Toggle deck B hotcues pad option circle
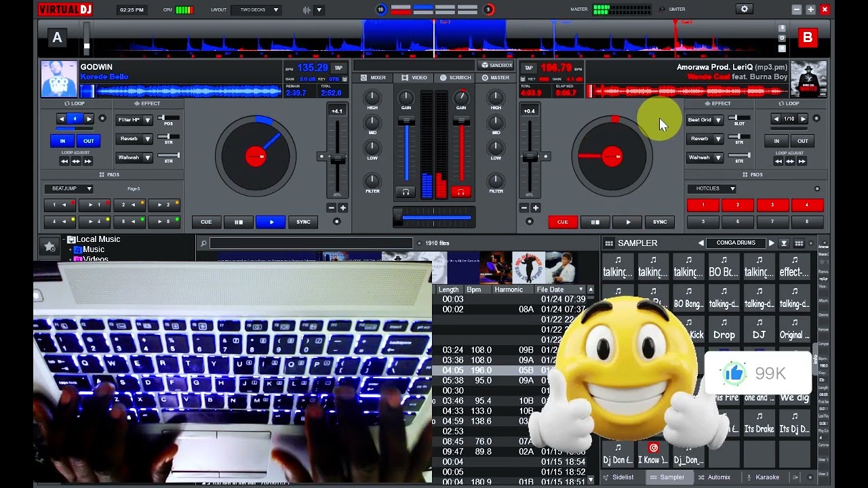The height and width of the screenshot is (488, 868). (816, 189)
